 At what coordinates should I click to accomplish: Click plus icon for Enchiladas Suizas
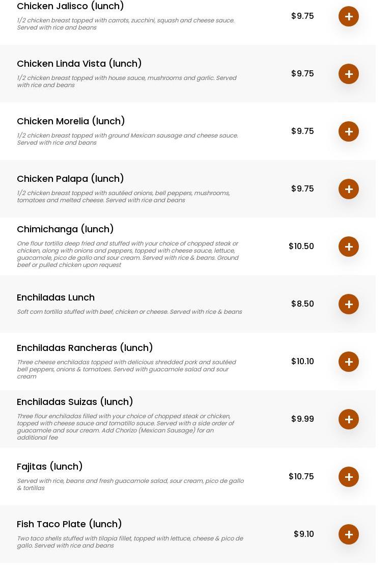348,419
